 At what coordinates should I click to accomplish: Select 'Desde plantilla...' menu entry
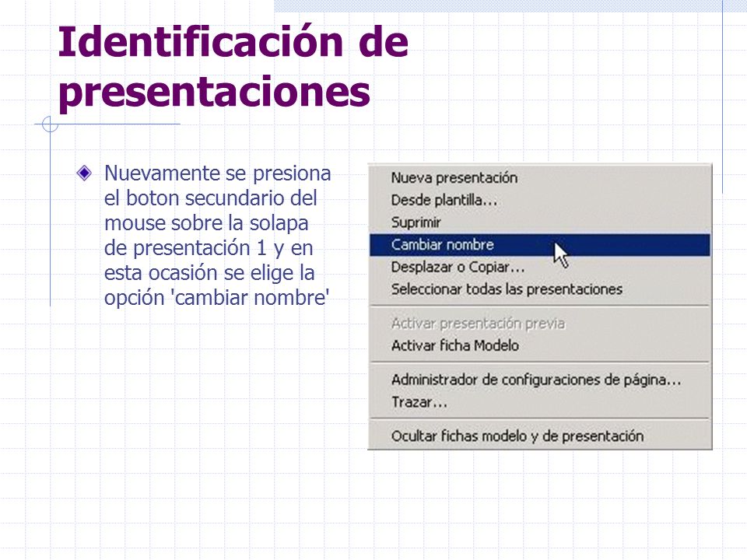click(x=540, y=200)
